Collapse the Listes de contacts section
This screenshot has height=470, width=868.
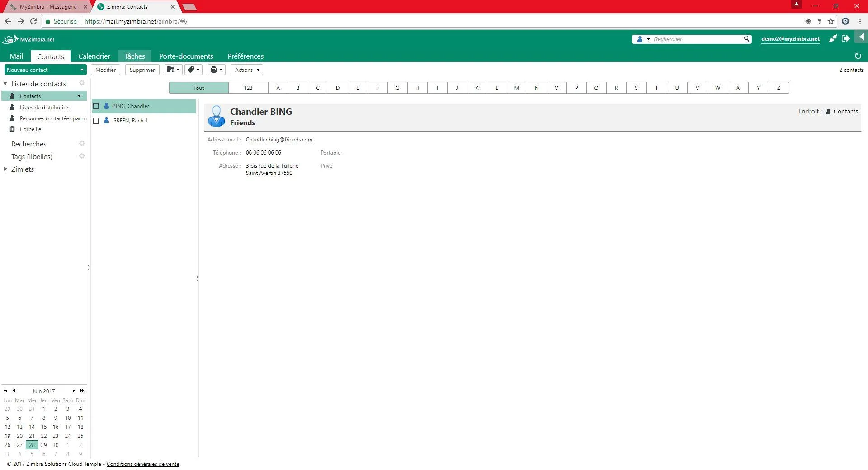[x=5, y=84]
